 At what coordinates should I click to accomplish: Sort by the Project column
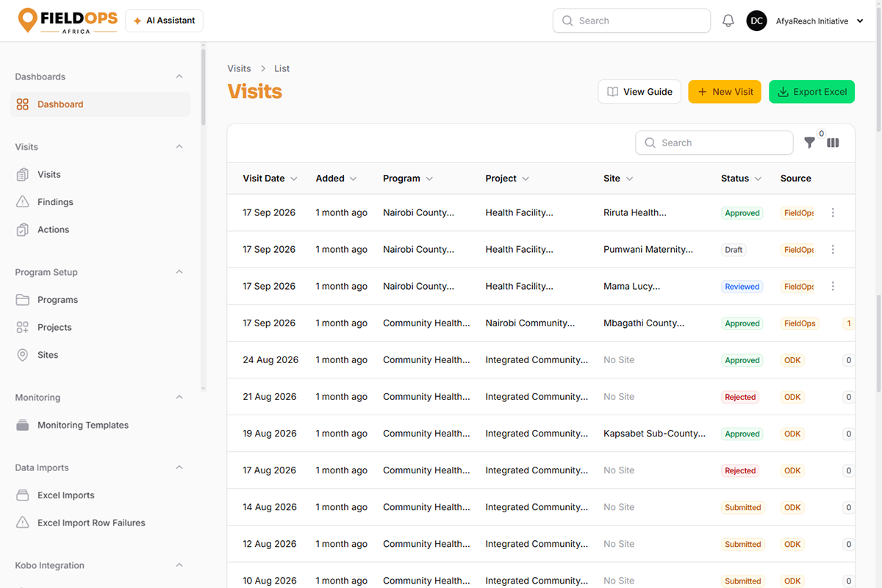507,179
